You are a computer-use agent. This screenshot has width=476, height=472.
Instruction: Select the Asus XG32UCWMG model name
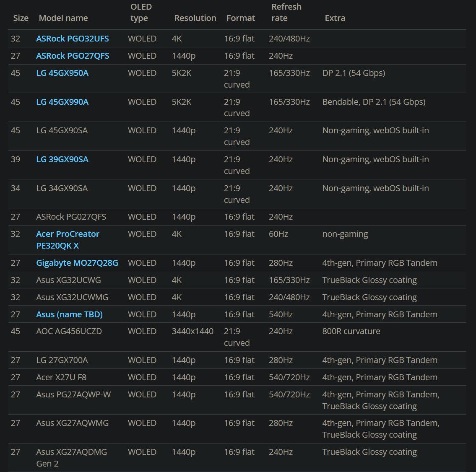tap(72, 297)
